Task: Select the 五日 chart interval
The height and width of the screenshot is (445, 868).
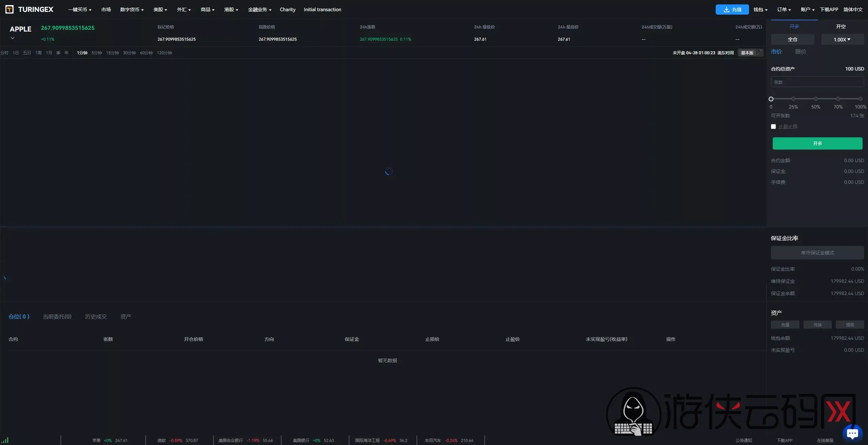Action: (x=27, y=53)
